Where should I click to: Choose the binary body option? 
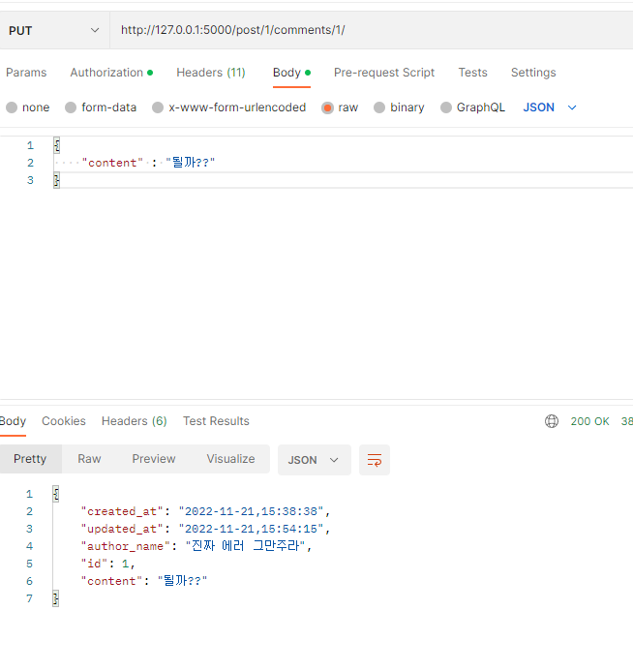coord(379,107)
